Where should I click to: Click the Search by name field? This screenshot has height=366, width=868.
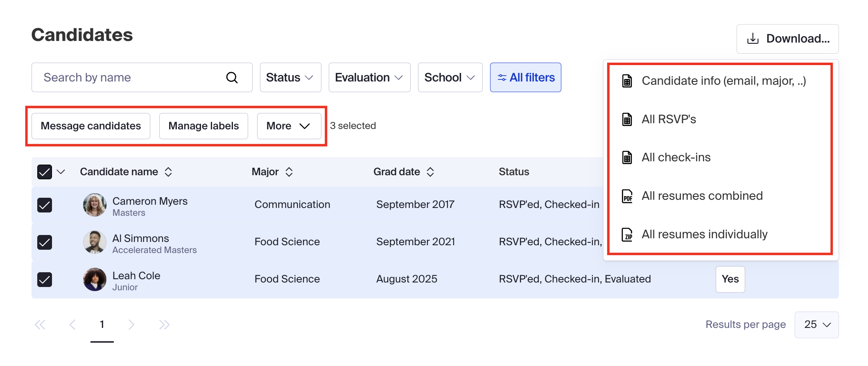pos(131,77)
